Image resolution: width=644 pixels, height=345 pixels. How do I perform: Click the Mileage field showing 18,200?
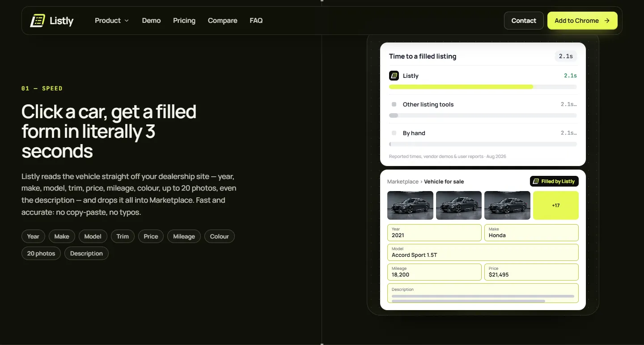(x=434, y=272)
